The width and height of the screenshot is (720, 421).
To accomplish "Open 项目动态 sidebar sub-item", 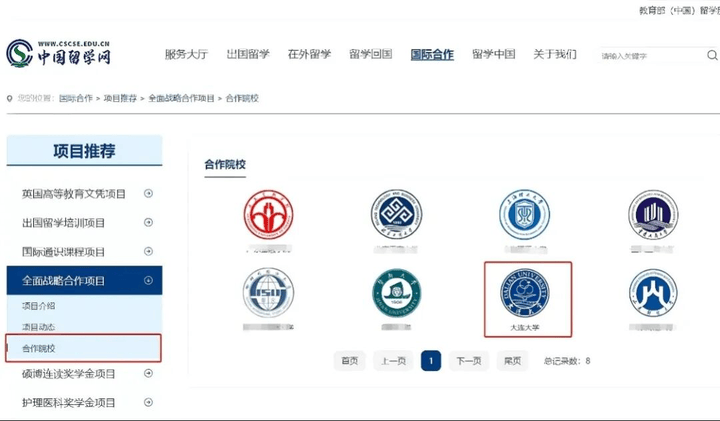I will (x=39, y=327).
